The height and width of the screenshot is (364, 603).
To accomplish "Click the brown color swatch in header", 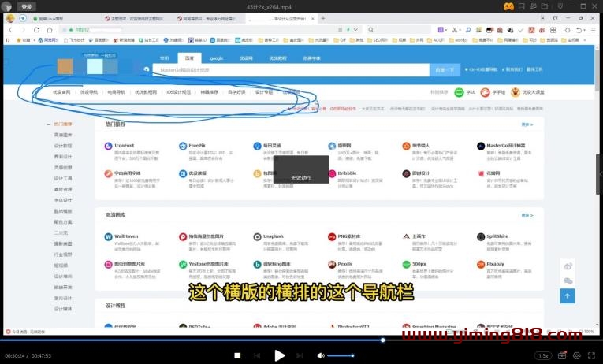I will coord(65,66).
